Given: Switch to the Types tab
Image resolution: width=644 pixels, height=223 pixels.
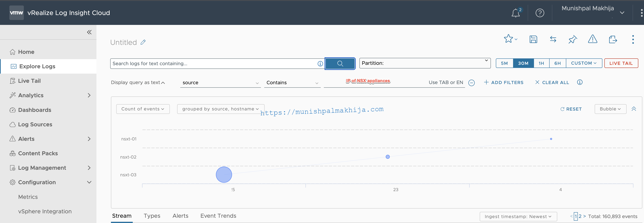Looking at the screenshot, I should click(x=152, y=216).
